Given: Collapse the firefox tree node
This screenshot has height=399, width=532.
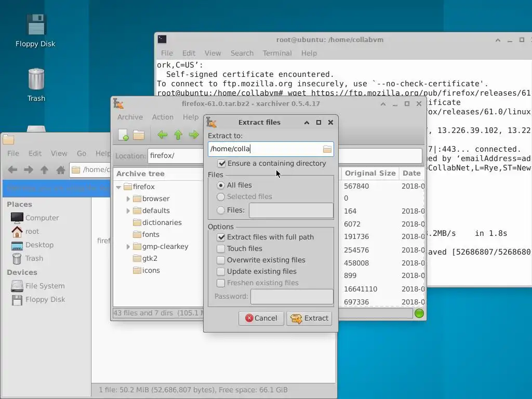Looking at the screenshot, I should point(119,187).
